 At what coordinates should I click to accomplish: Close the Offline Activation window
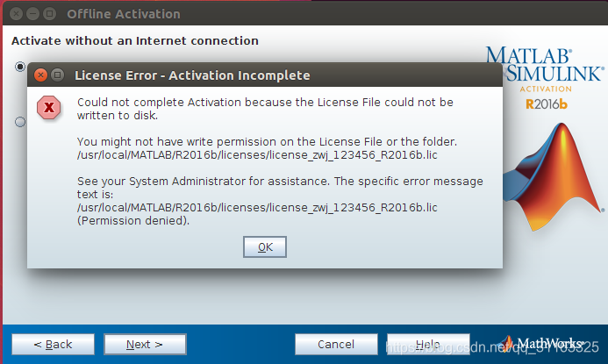click(x=13, y=14)
